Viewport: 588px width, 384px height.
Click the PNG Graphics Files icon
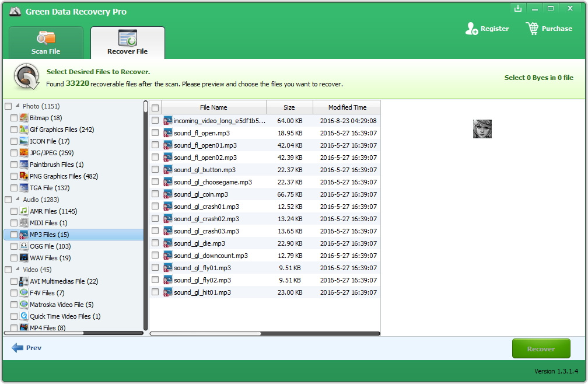(24, 176)
